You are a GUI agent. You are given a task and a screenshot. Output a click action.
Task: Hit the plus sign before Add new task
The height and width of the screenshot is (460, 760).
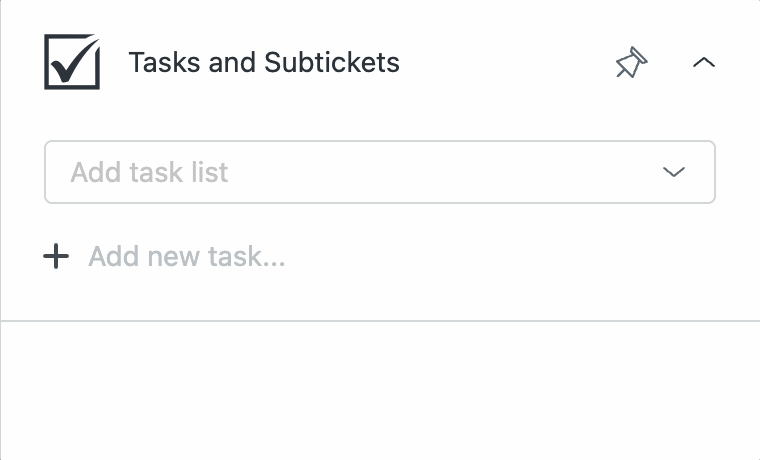tap(56, 256)
